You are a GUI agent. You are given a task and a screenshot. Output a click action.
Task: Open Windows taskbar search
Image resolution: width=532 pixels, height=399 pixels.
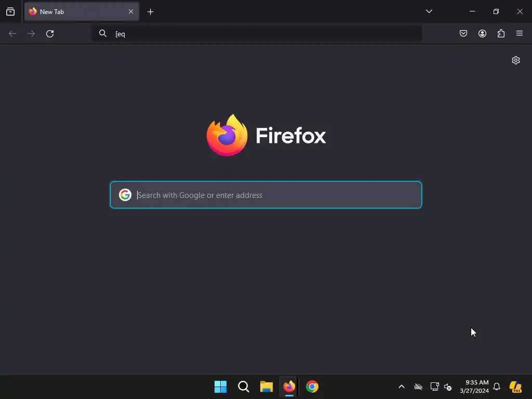click(x=244, y=387)
